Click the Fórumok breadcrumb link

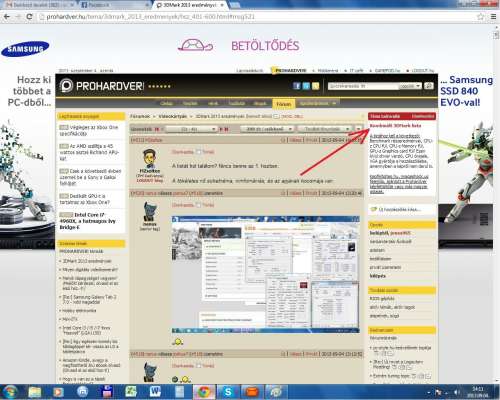[x=140, y=116]
